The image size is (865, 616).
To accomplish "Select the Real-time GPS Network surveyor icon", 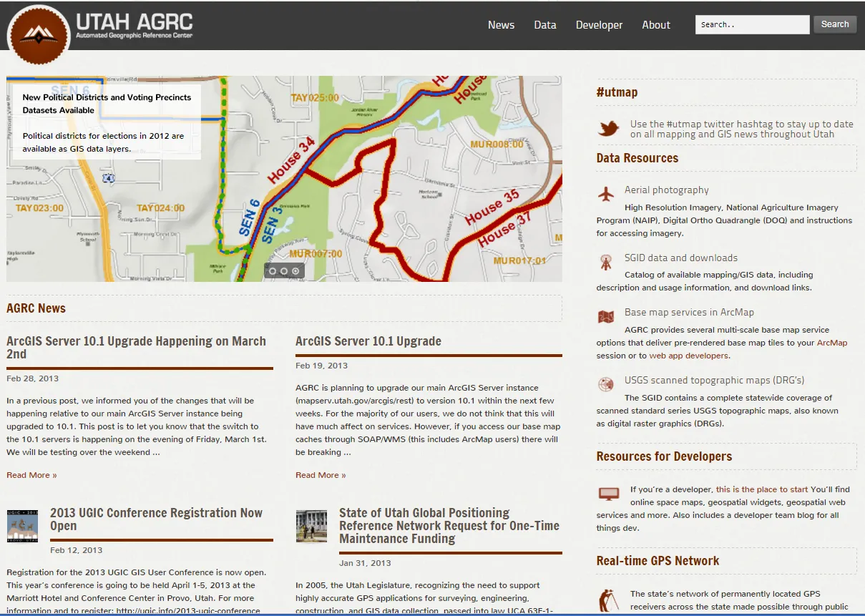I will (608, 599).
